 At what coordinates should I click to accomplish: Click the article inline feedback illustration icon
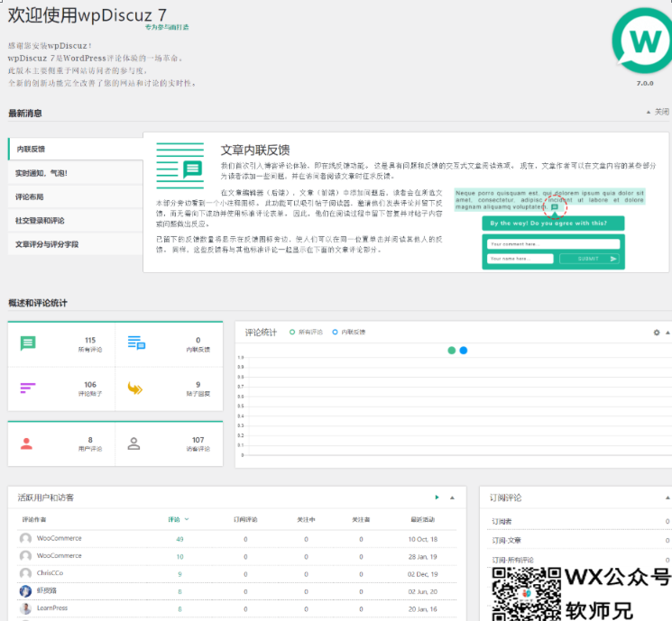coord(180,166)
